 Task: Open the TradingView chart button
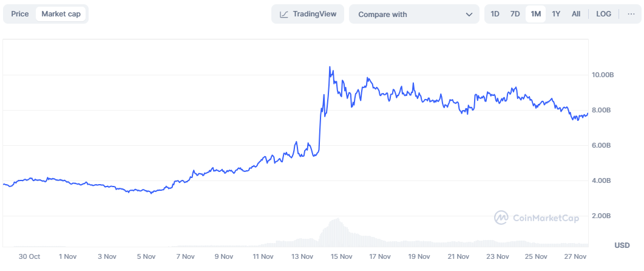click(x=308, y=14)
